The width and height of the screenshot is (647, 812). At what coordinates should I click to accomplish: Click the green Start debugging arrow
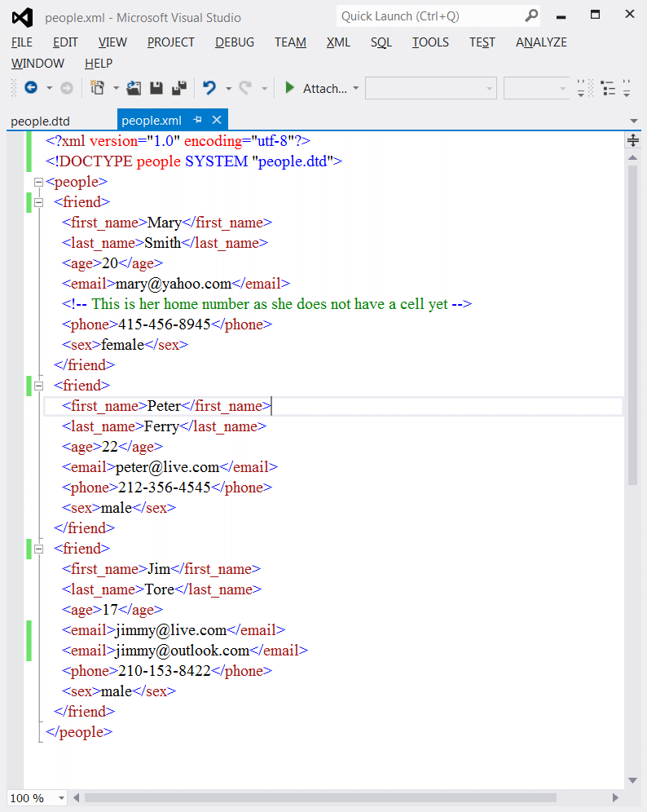pyautogui.click(x=290, y=87)
